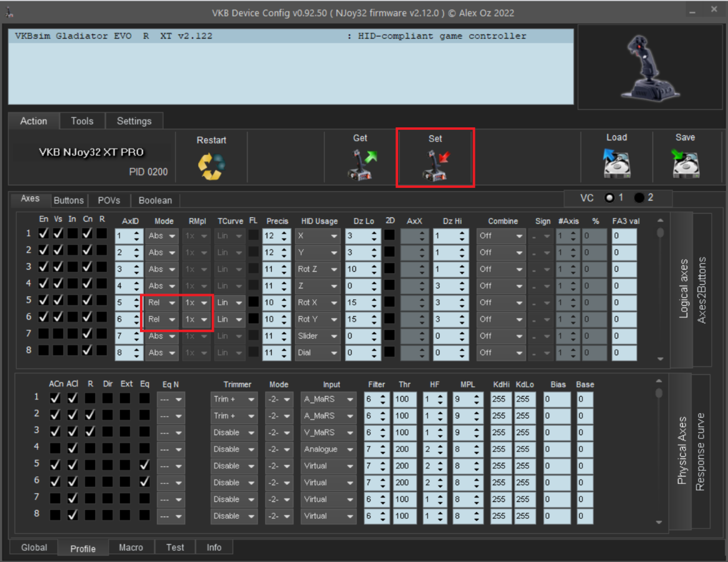Open the Info tab

tap(214, 548)
